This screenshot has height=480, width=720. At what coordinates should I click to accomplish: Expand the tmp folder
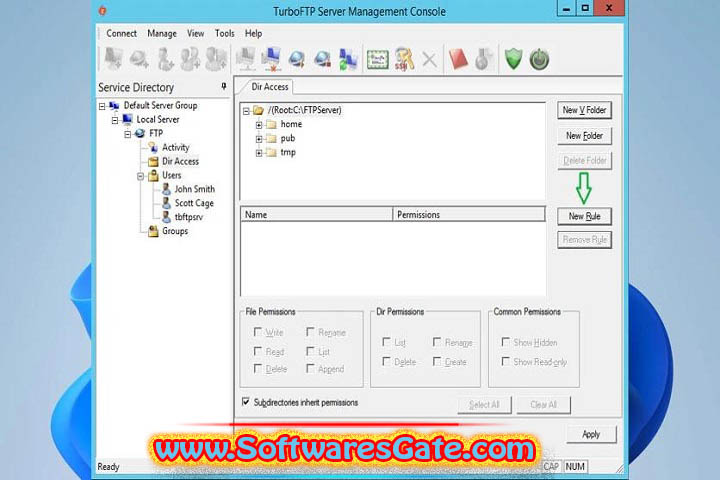coord(259,153)
